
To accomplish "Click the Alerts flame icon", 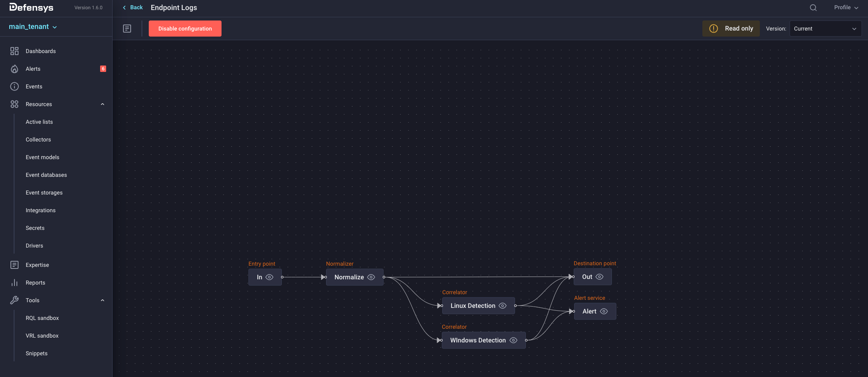I will [x=14, y=69].
